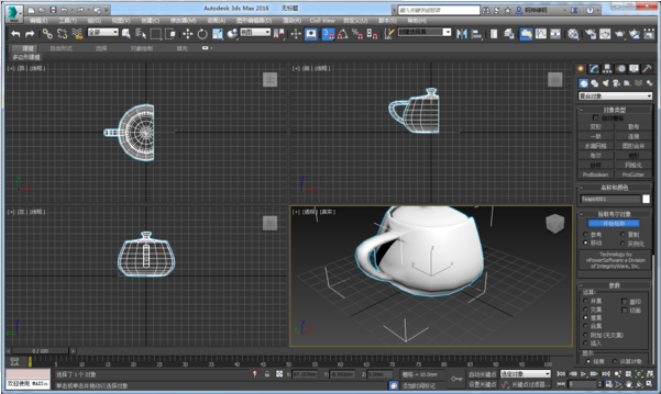
Task: Select the Copy radio button
Action: 623,234
